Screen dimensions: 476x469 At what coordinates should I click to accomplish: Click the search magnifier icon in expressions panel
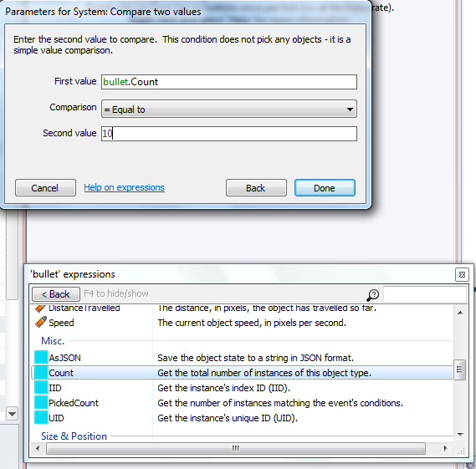[x=373, y=294]
